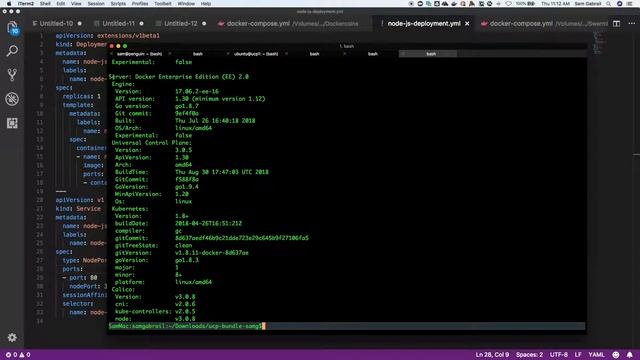Viewport: 640px width, 360px height.
Task: Click gitVersion value v1.8.11-docker-8d637ae
Action: click(212, 253)
